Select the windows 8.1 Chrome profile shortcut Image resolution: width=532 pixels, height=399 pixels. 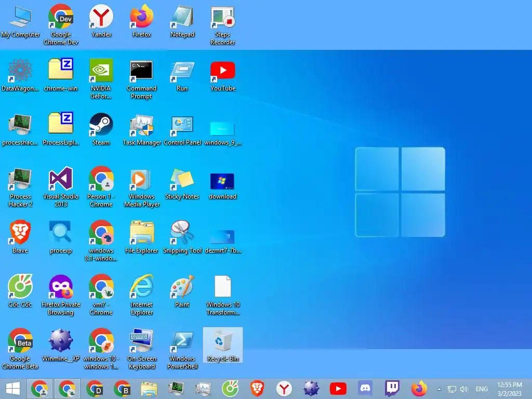(101, 241)
